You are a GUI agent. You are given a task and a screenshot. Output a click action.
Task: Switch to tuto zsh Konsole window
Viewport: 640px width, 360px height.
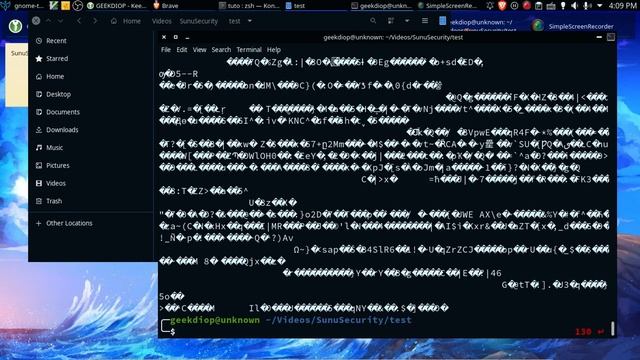[x=249, y=6]
